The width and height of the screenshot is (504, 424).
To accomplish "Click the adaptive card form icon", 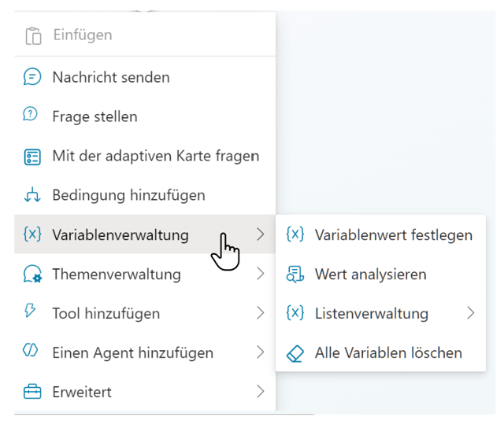I will tap(32, 157).
